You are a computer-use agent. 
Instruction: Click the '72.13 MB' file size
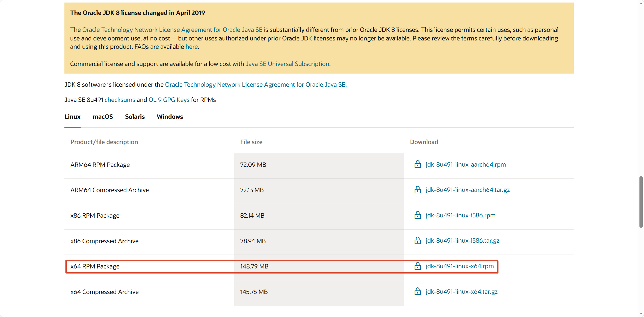pos(252,190)
